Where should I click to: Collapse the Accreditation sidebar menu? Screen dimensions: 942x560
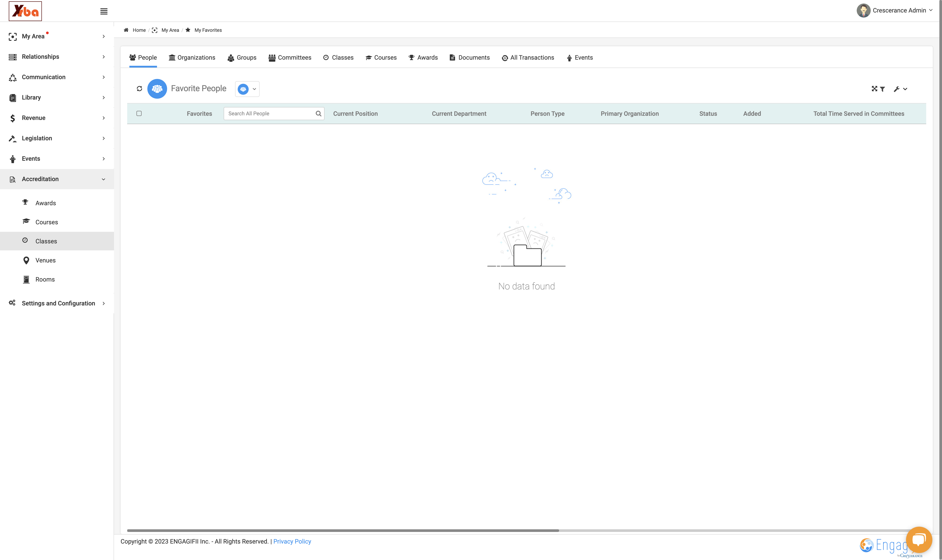click(57, 179)
